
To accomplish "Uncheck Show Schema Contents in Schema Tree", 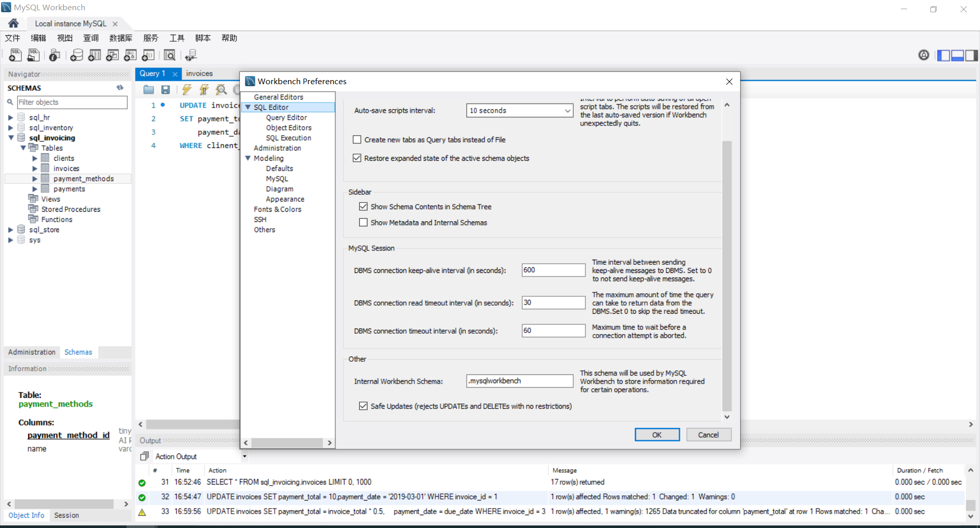I will 363,207.
